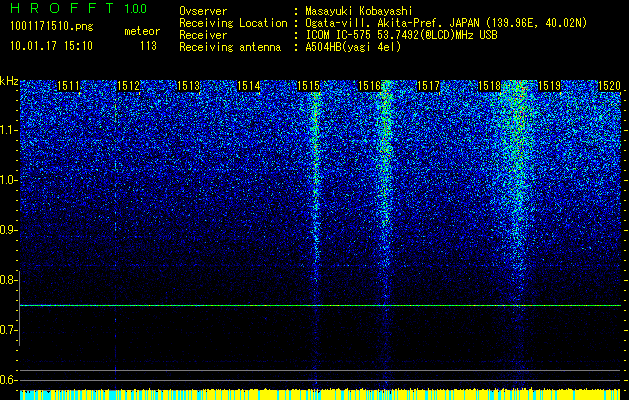Click the 1515 time marker
Viewport: 629px width, 400px height.
(x=309, y=86)
